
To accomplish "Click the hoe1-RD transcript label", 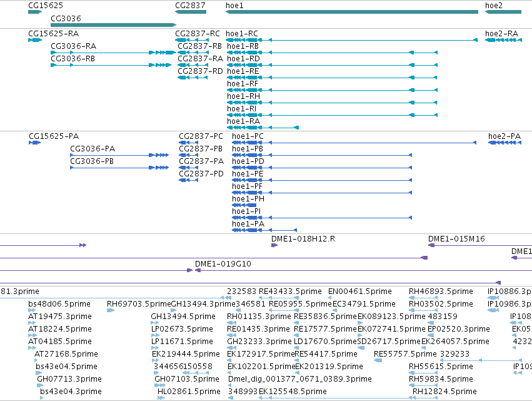I will tap(243, 59).
